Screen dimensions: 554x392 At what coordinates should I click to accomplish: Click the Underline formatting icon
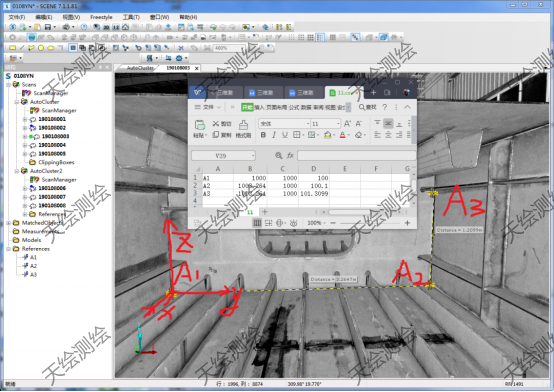pos(285,135)
